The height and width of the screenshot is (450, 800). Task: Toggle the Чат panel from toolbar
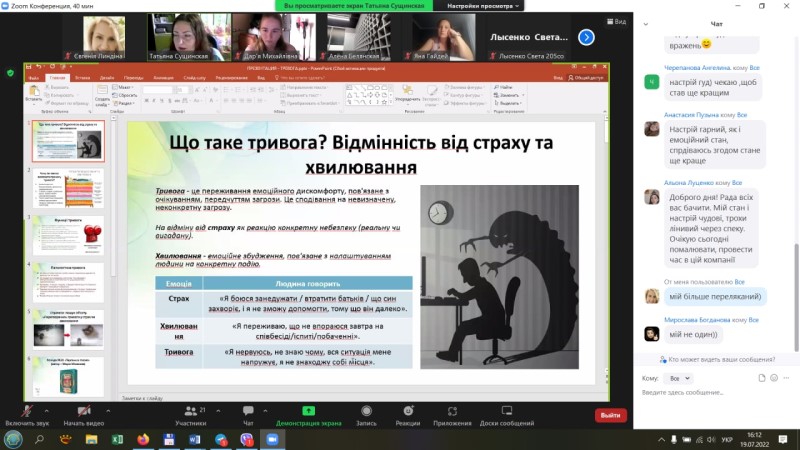248,411
